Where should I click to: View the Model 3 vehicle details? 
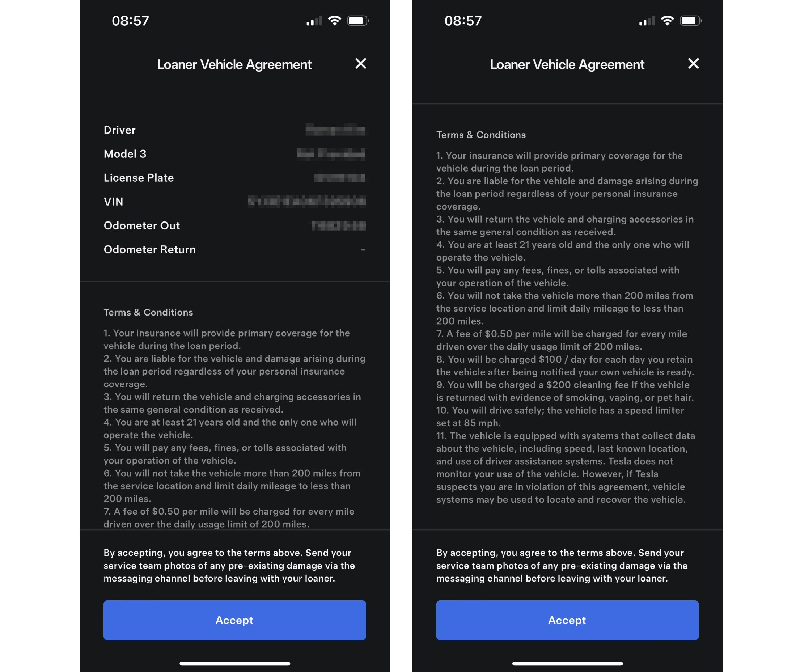click(x=234, y=153)
